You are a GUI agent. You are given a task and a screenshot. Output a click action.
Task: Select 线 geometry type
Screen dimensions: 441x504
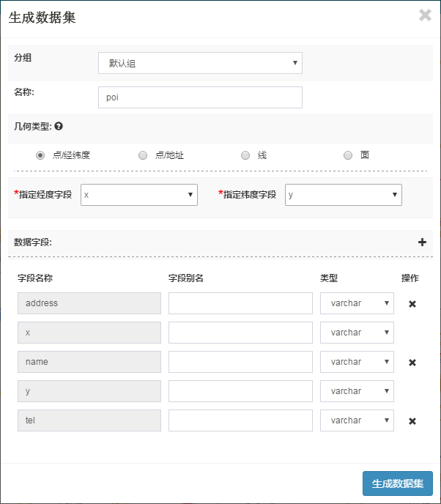(x=245, y=155)
